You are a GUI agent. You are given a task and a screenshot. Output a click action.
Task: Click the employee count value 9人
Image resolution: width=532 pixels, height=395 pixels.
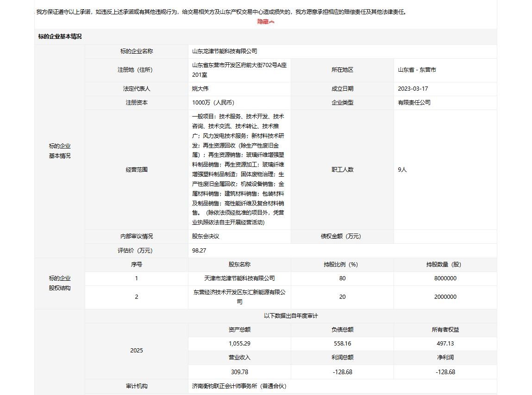402,170
